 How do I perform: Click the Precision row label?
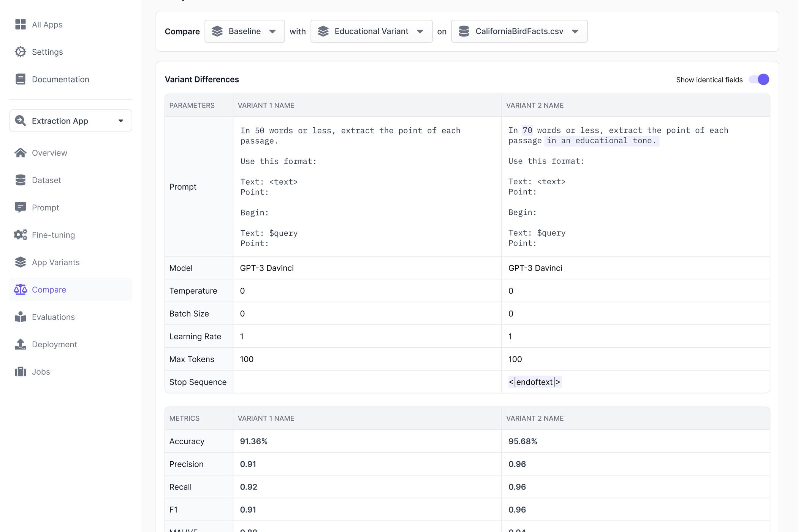[x=187, y=464]
